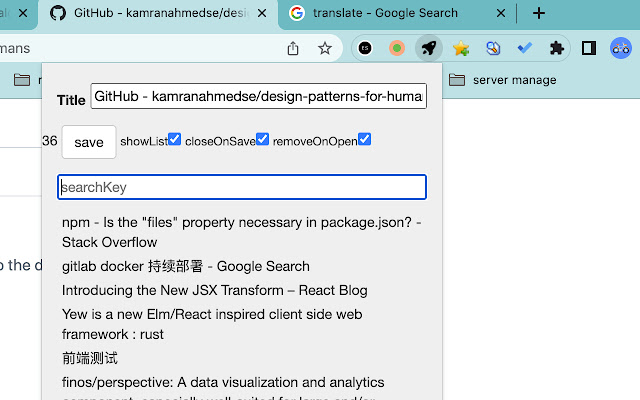Screen dimensions: 640x400
Task: Open the gitlab docker Google Search entry
Action: 186,267
